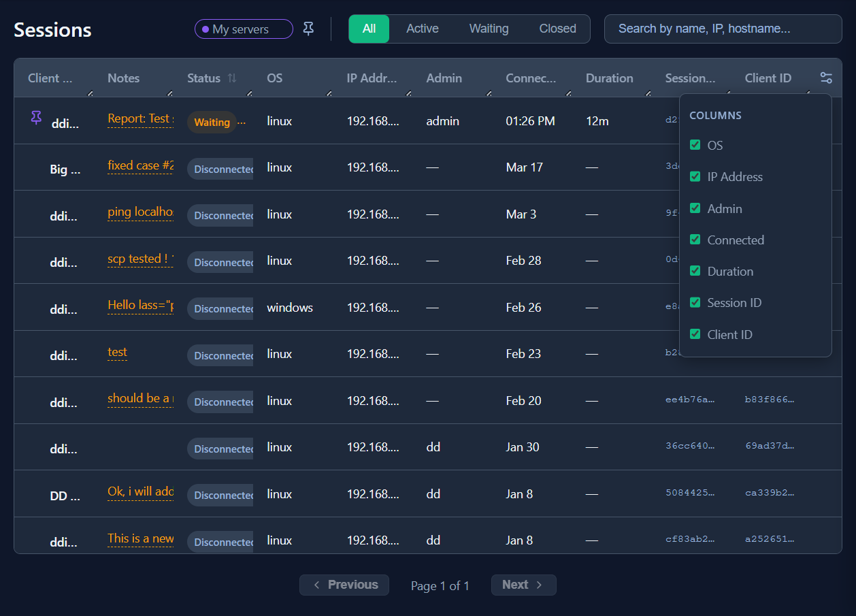Viewport: 856px width, 616px height.
Task: Unpin the purple pin in first row
Action: 36,118
